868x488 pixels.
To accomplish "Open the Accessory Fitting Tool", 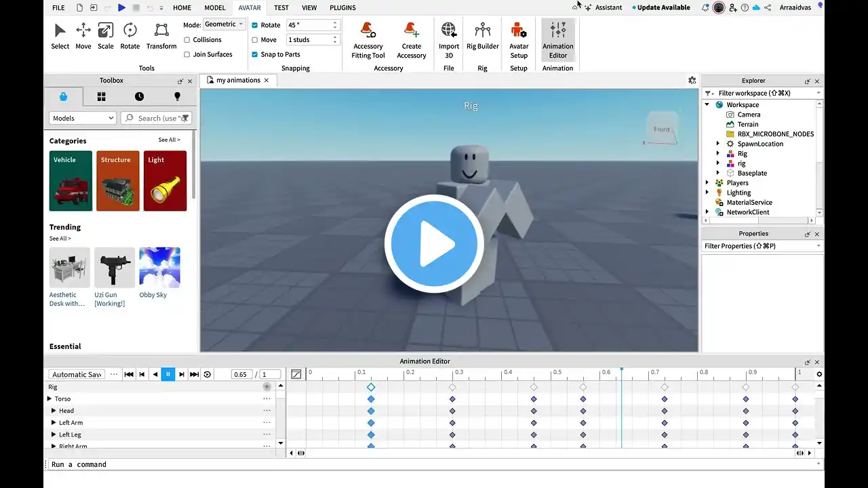I will [x=368, y=40].
